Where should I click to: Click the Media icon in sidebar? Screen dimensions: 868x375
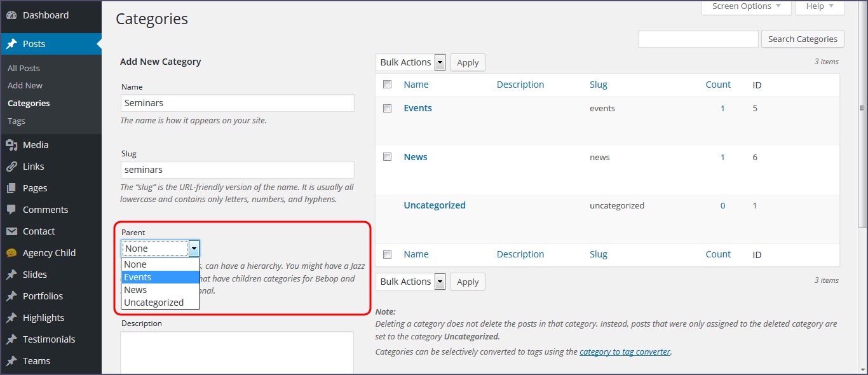(11, 145)
